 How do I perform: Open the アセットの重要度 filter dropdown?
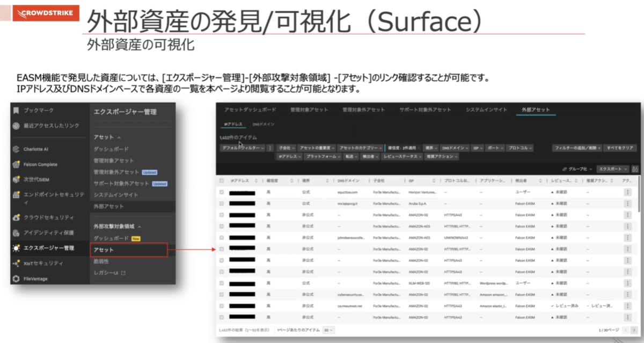pyautogui.click(x=317, y=148)
